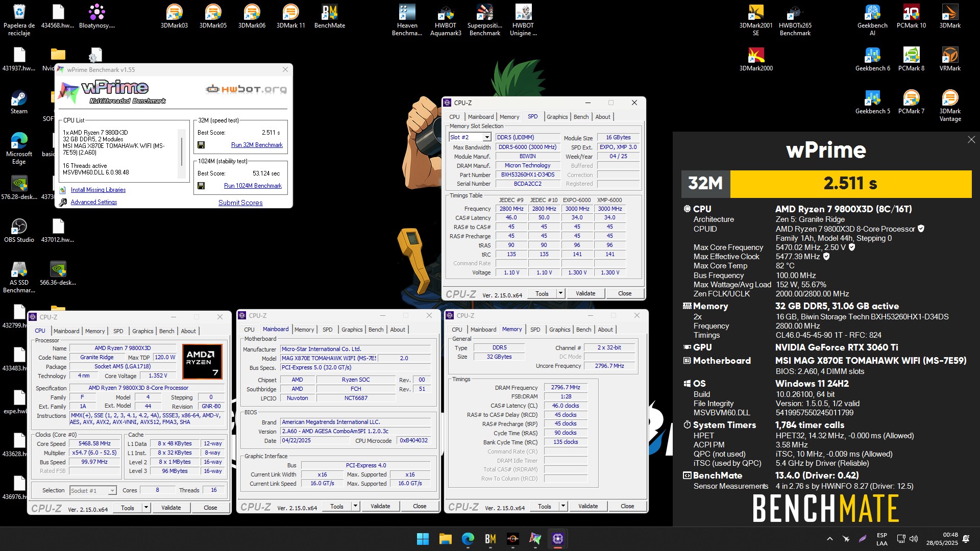Switch to Graphics tab in CPU-Z SPD window

click(557, 117)
